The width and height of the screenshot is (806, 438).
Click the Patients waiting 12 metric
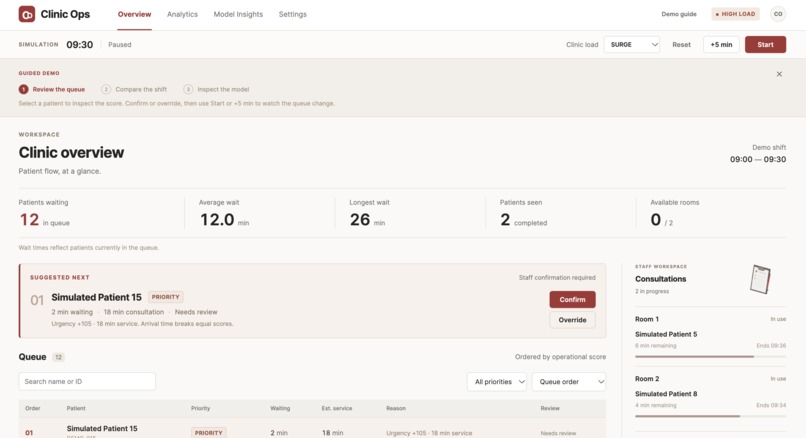coord(44,214)
